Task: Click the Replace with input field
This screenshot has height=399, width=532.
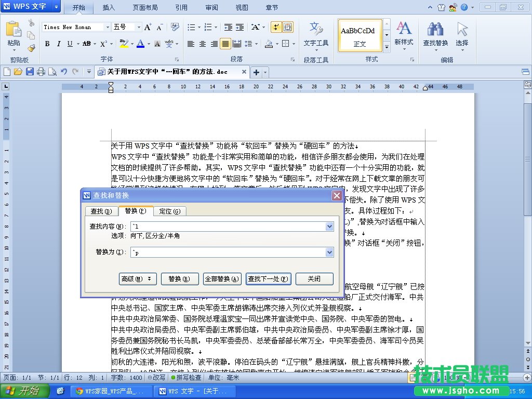Action: point(228,252)
